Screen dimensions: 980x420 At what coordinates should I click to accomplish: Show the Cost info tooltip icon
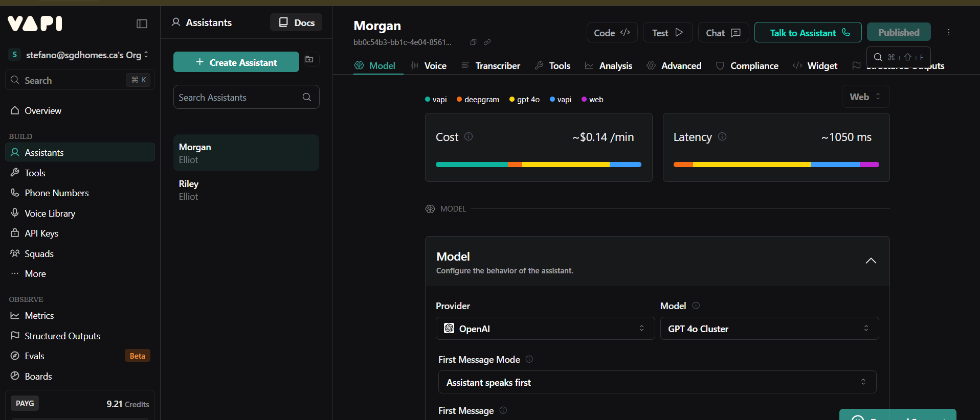pyautogui.click(x=469, y=136)
